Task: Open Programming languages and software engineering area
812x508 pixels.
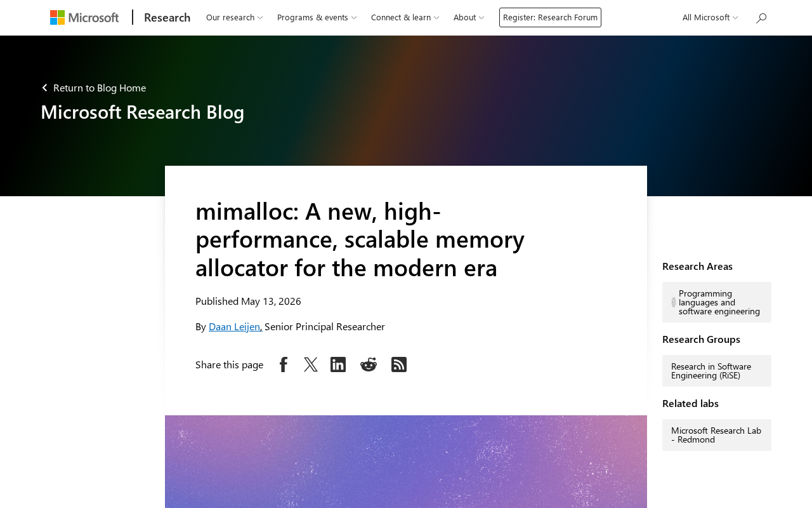Action: click(717, 302)
